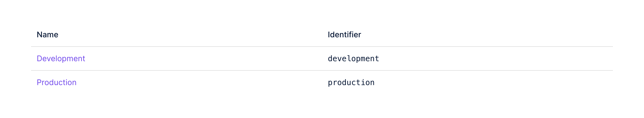Screen dimensions: 644x118
Task: Click the Name column header
Action: [x=47, y=35]
